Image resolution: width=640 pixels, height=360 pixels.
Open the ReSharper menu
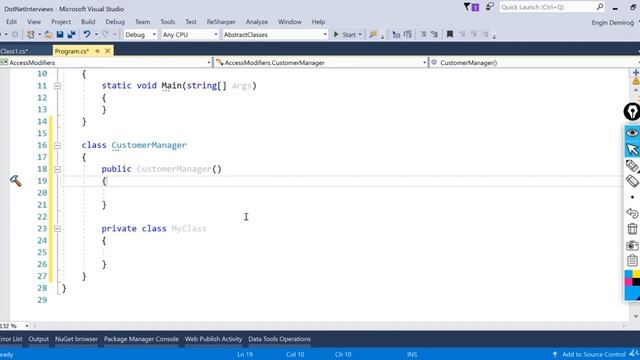221,22
